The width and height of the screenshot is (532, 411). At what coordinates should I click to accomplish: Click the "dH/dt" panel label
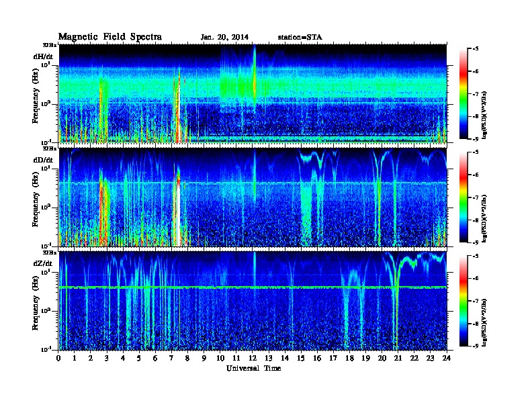point(43,56)
